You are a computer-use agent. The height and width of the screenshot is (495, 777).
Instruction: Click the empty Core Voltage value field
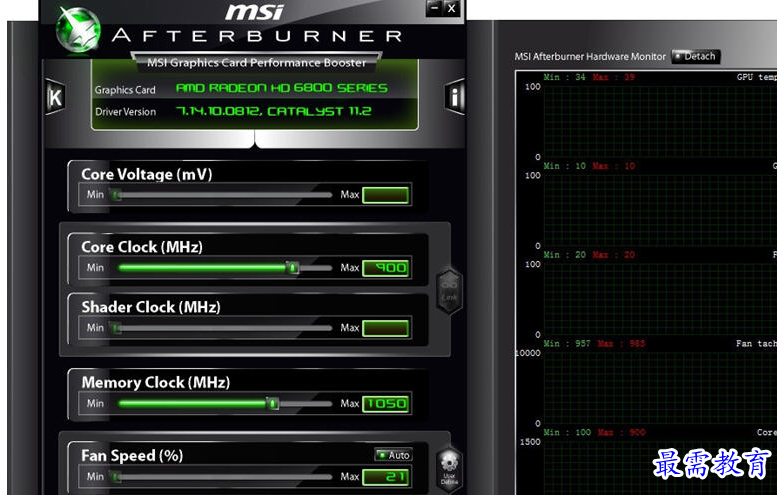(386, 195)
